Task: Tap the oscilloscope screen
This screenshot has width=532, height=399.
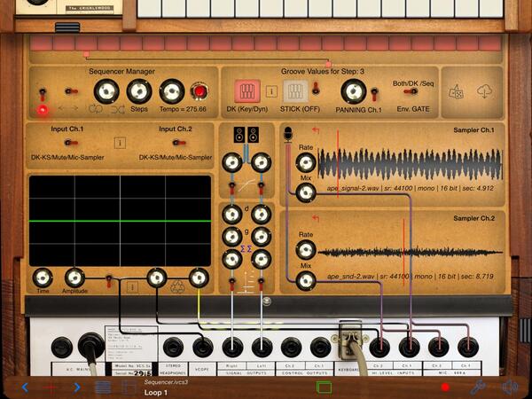Action: pyautogui.click(x=120, y=221)
